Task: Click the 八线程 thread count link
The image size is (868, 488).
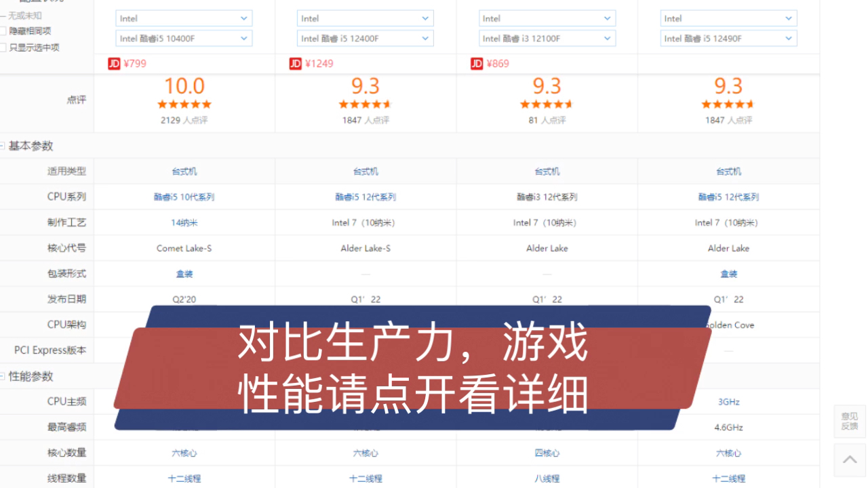Action: tap(547, 479)
